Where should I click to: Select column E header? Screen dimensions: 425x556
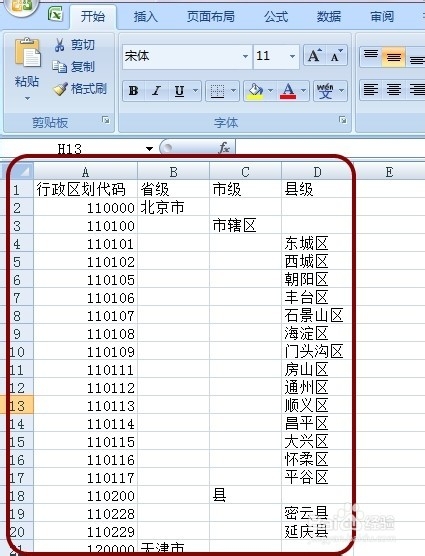point(389,172)
